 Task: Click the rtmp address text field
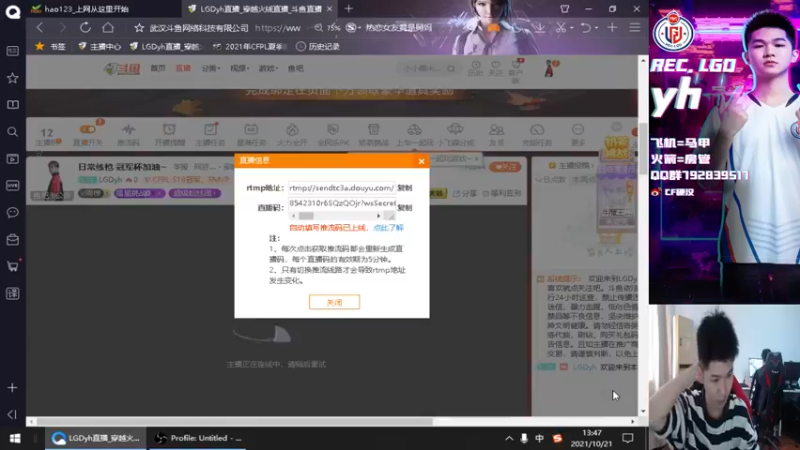coord(342,188)
